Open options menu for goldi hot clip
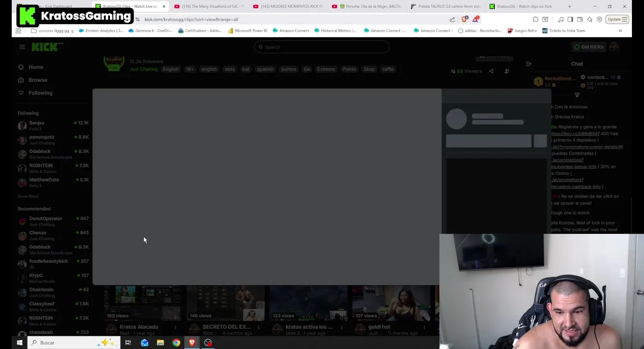The height and width of the screenshot is (349, 644). pyautogui.click(x=424, y=328)
